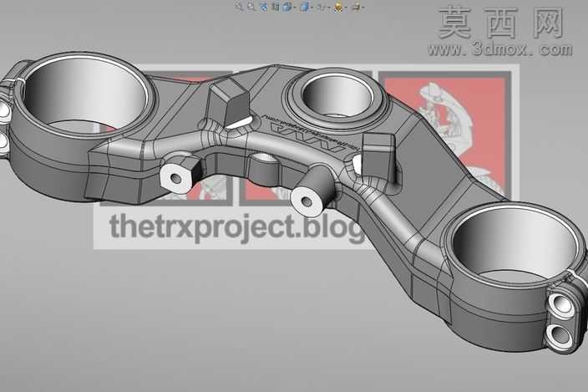Image resolution: width=588 pixels, height=392 pixels.
Task: Expand the Edit Appearance dropdown arrow
Action: (x=346, y=8)
